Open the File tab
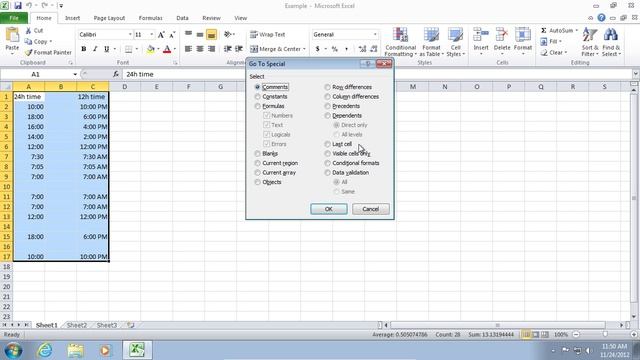Image resolution: width=640 pixels, height=360 pixels. click(14, 18)
